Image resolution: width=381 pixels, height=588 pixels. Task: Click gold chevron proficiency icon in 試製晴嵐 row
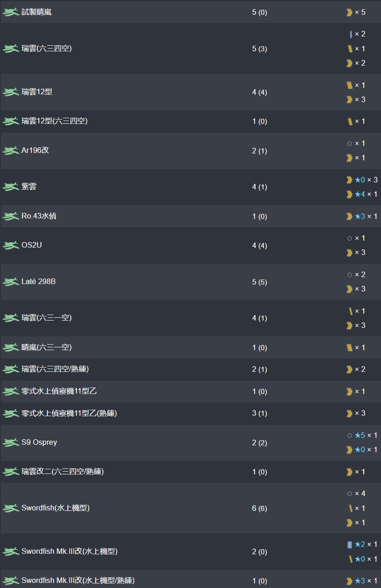(350, 12)
